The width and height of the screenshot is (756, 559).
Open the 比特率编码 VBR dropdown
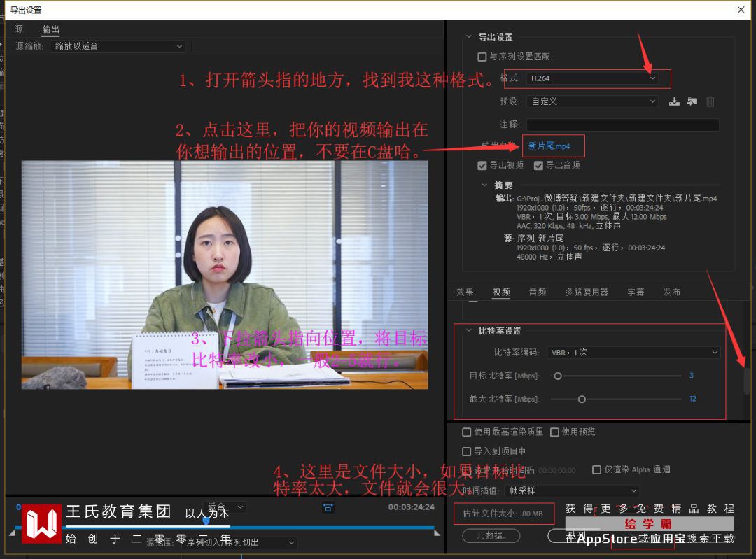click(x=634, y=353)
